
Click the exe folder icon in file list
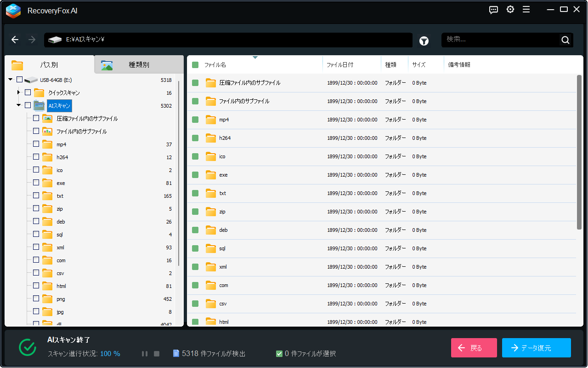211,175
